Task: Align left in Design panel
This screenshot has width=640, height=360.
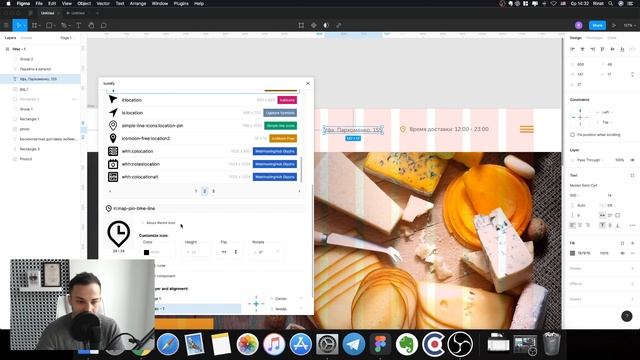Action: coord(572,49)
